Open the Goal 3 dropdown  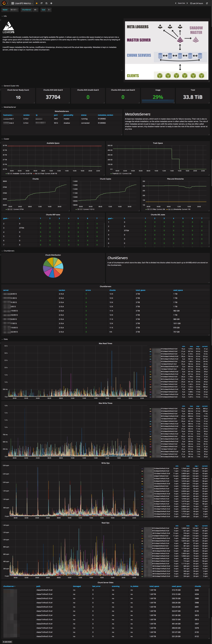pyautogui.click(x=49, y=10)
